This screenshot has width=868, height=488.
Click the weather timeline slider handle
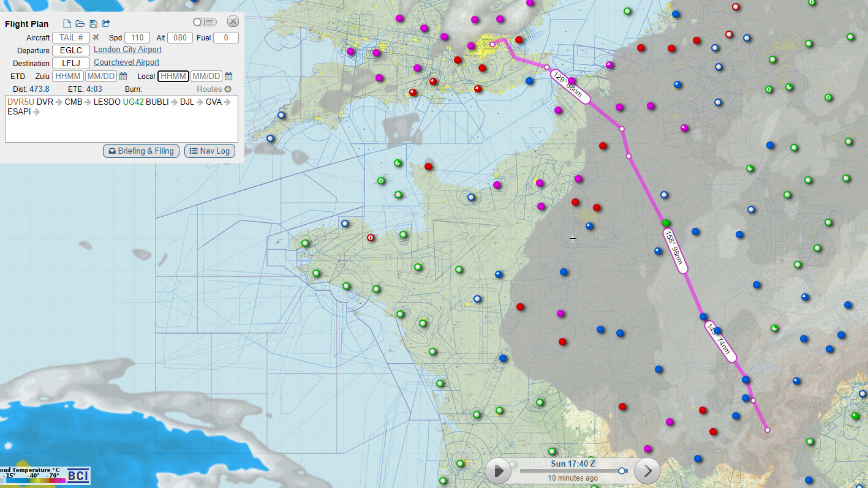(x=622, y=471)
